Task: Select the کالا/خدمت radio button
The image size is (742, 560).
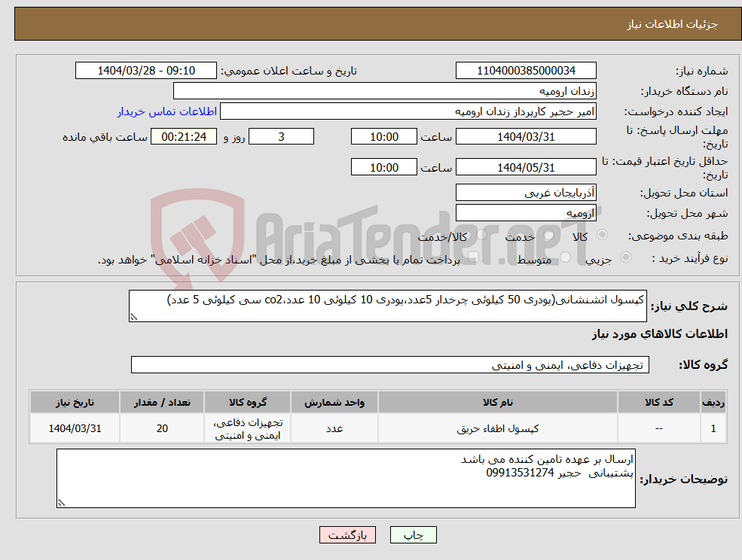Action: point(481,235)
